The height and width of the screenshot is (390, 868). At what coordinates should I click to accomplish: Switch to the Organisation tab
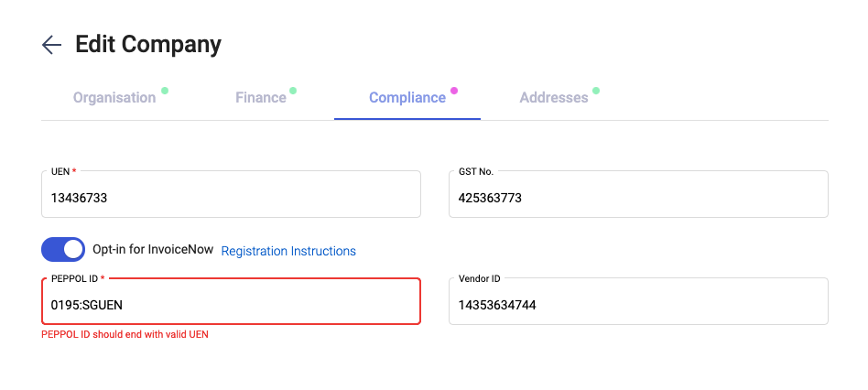coord(114,98)
